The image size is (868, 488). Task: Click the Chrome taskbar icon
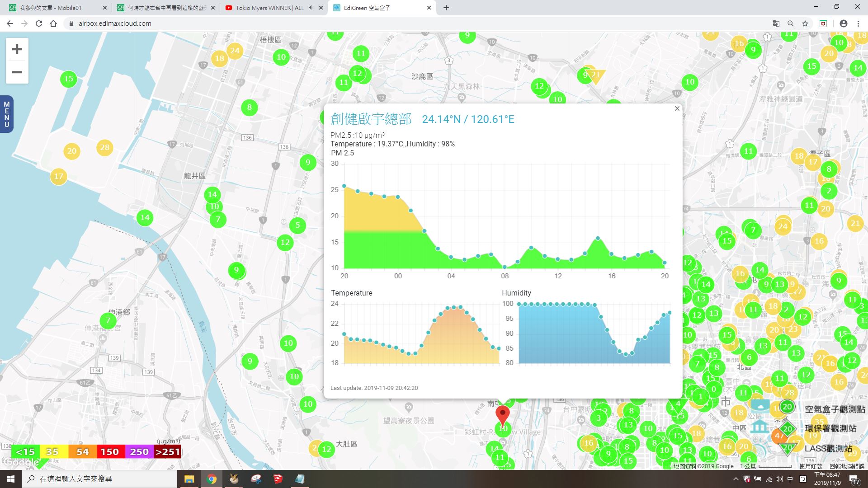pos(212,479)
